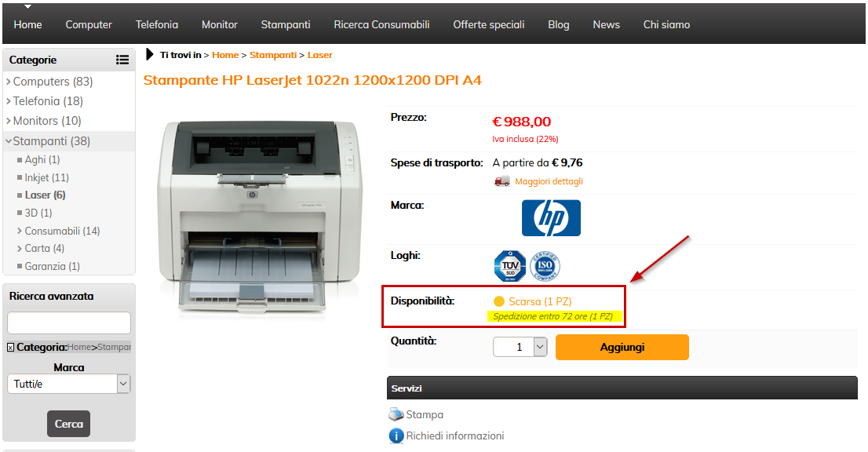Open the Ricerca Consumabili menu item
The width and height of the screenshot is (868, 452).
click(381, 24)
